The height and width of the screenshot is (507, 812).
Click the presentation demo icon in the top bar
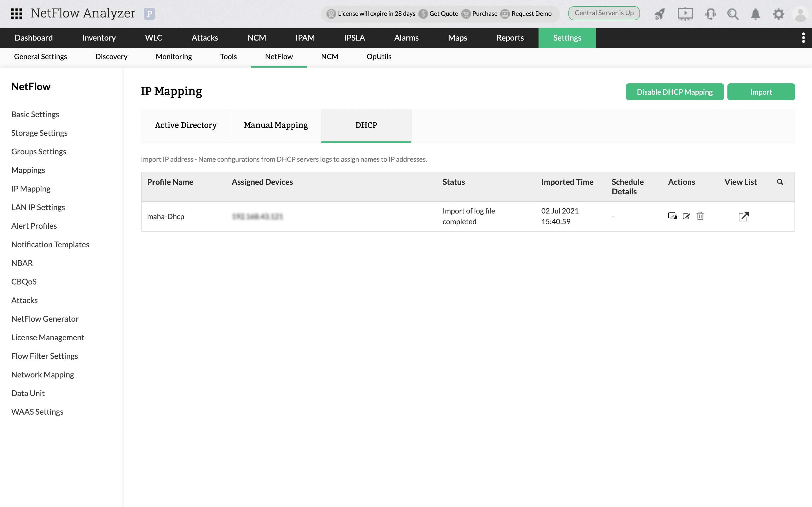pyautogui.click(x=685, y=14)
